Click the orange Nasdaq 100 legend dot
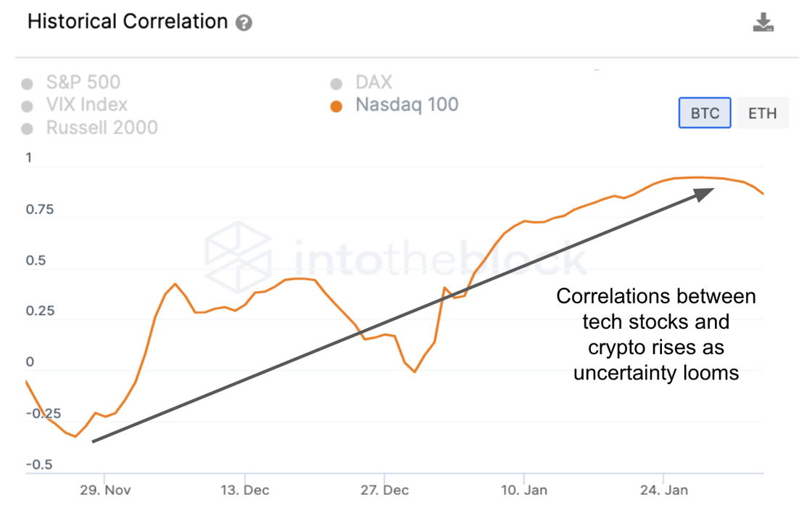Screen dimensions: 812x508 (x=336, y=105)
